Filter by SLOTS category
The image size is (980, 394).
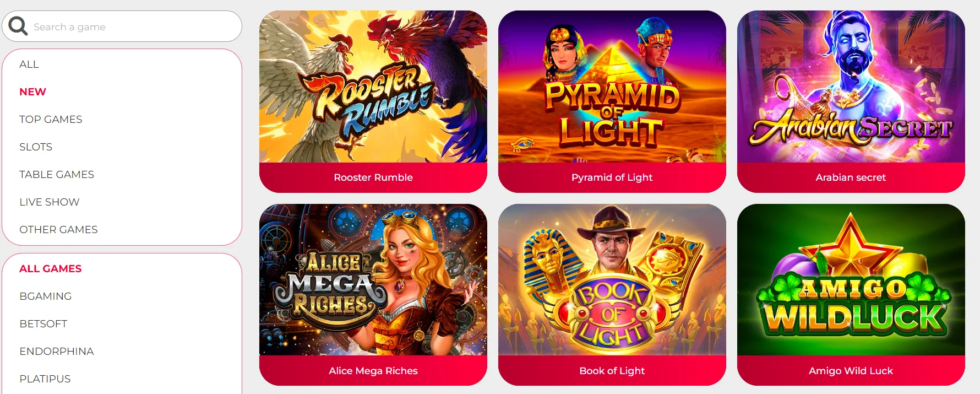coord(36,147)
